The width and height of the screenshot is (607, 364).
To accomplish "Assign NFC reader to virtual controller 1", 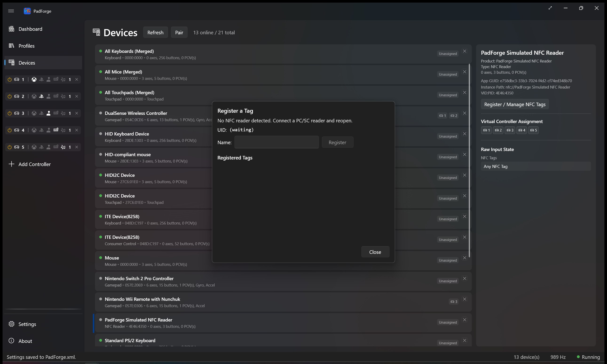I will pos(486,130).
